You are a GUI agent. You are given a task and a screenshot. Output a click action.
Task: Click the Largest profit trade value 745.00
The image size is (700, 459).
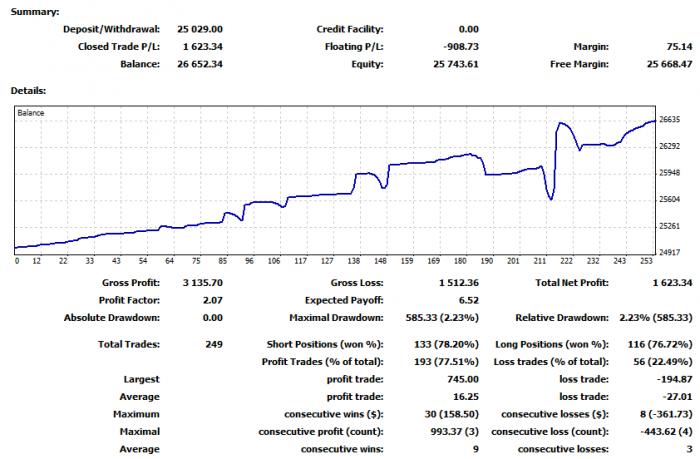coord(463,380)
